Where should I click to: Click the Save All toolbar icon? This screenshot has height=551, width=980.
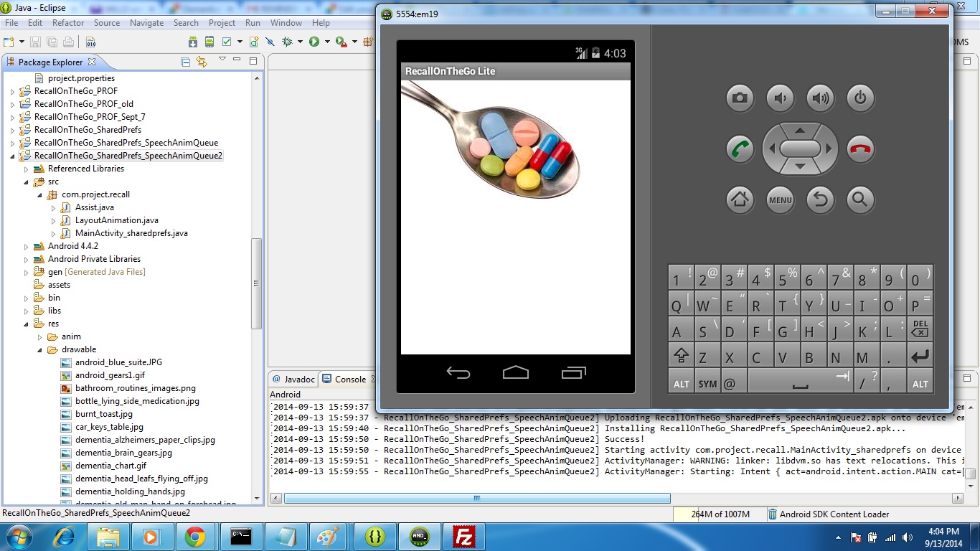(52, 42)
